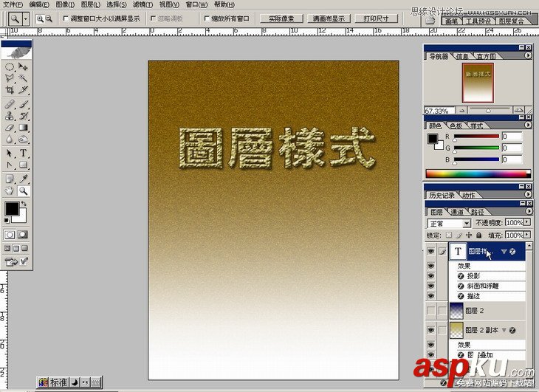
Task: Toggle visibility of 斜面和浮雕 effect
Action: tap(430, 286)
